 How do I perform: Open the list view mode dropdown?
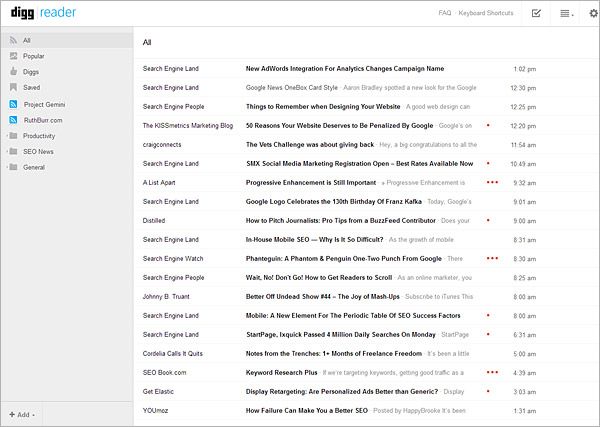566,13
